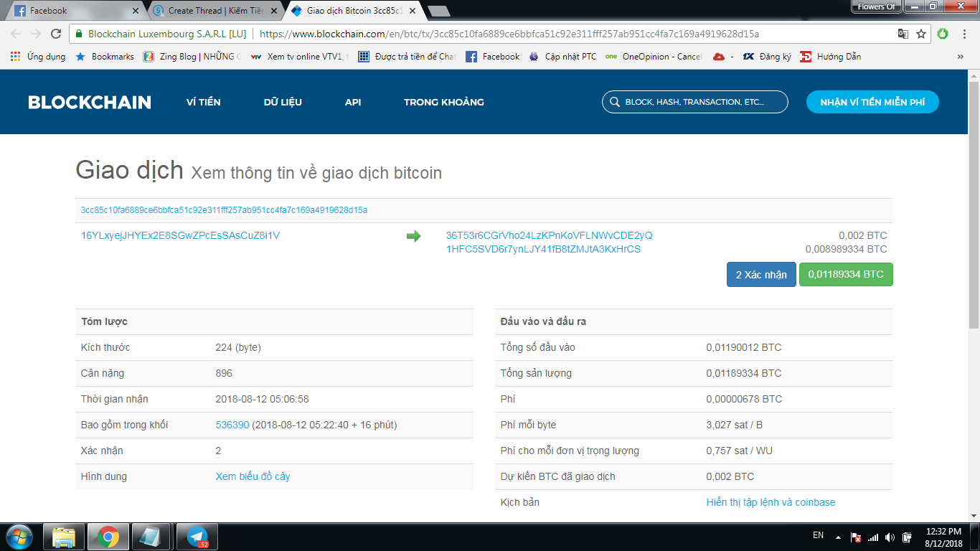
Task: Click Chrome icon on taskbar
Action: click(x=108, y=537)
